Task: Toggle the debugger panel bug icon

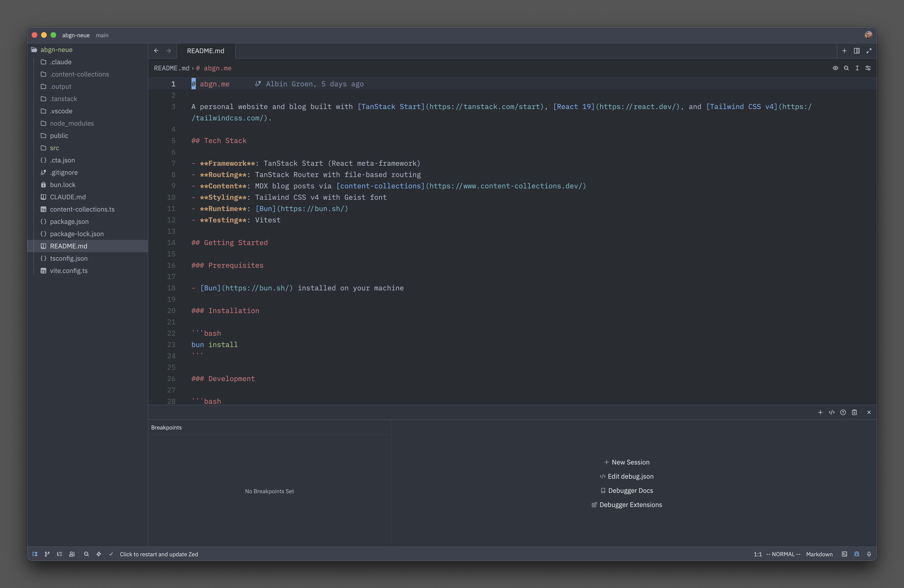Action: click(857, 554)
